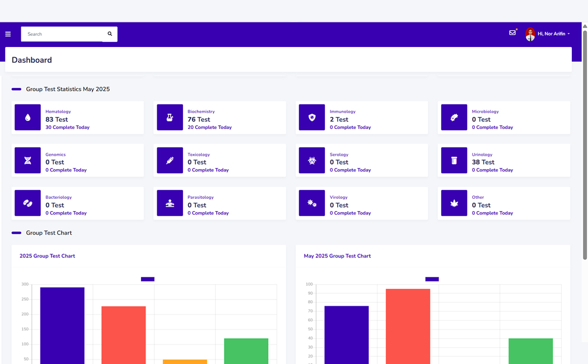588x364 pixels.
Task: Click the Microbiology germ icon
Action: pyautogui.click(x=454, y=118)
